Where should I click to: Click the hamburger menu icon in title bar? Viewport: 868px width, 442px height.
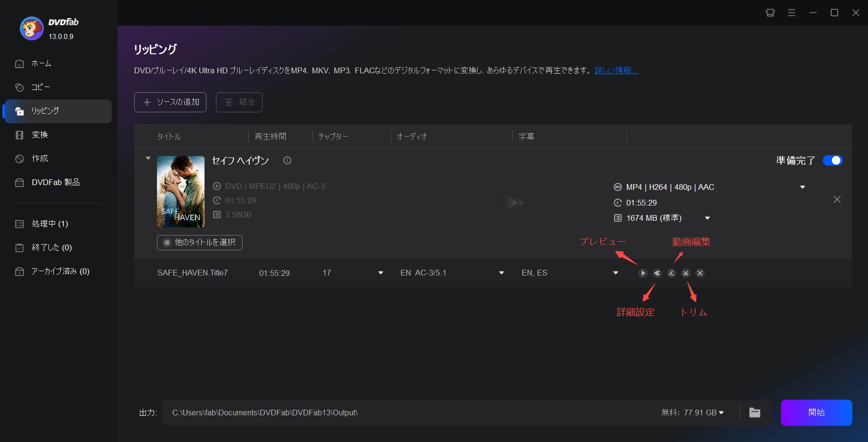791,13
